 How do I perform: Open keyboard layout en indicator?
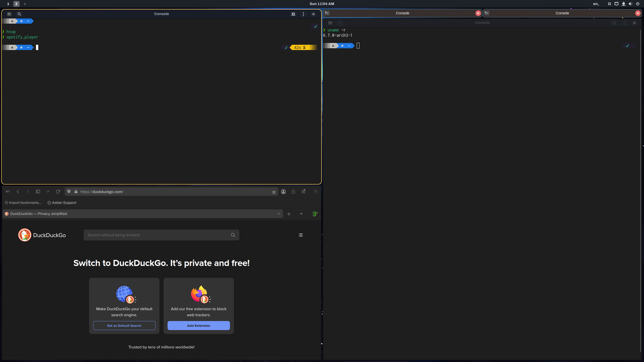596,4
